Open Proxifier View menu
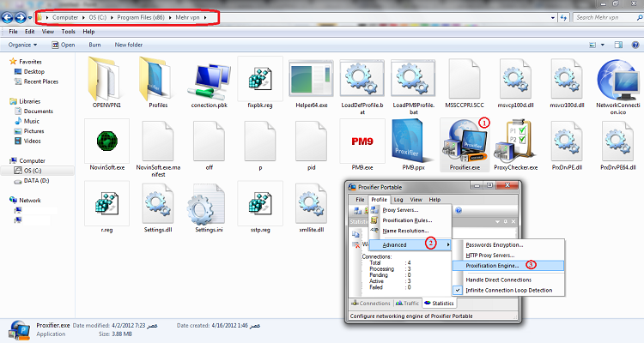 416,200
